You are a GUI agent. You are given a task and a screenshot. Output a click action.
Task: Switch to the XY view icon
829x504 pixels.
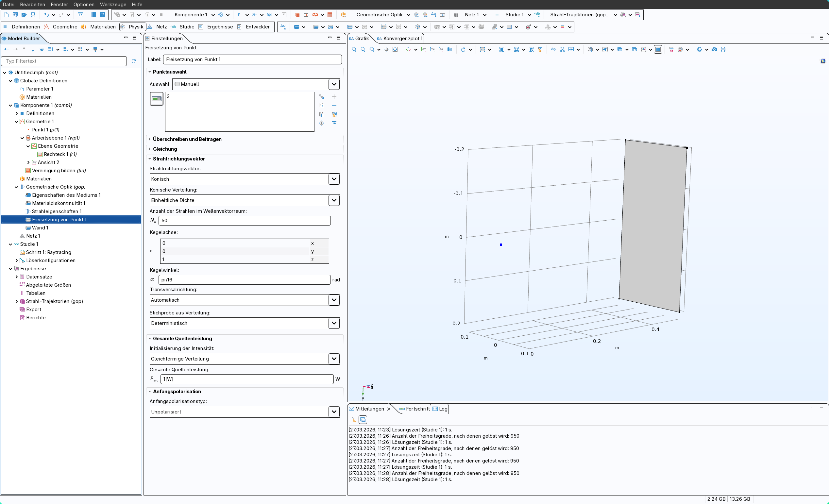click(423, 49)
